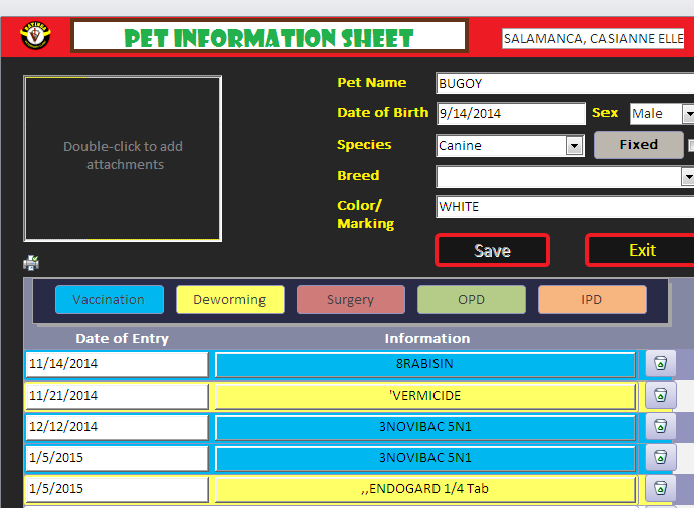The width and height of the screenshot is (694, 508).
Task: Go to the IPD tab
Action: (592, 300)
